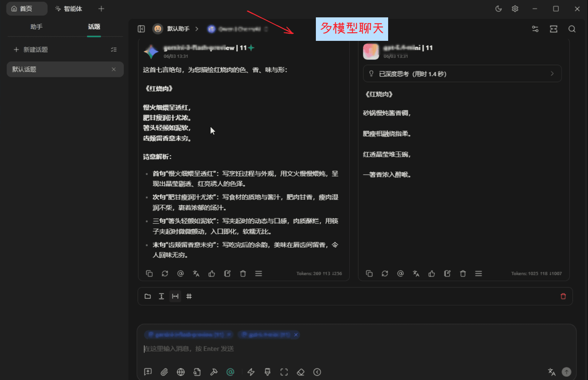Viewport: 588px width, 380px height.
Task: Delete the reply with Tokens: 269
Action: click(243, 274)
